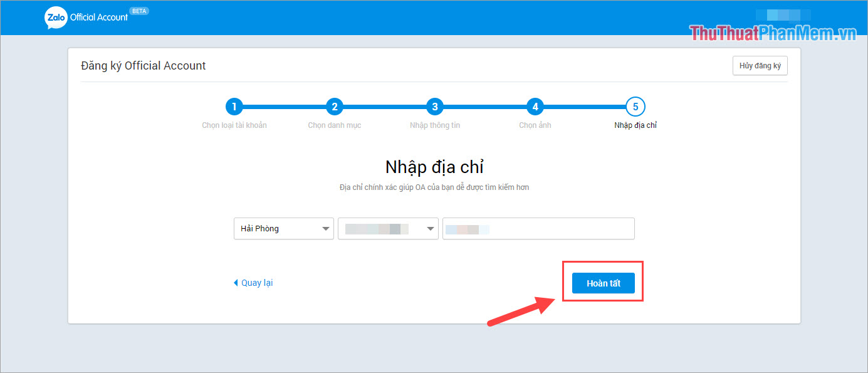Viewport: 868px width, 373px height.
Task: Click the BETA badge beside the logo
Action: [140, 11]
